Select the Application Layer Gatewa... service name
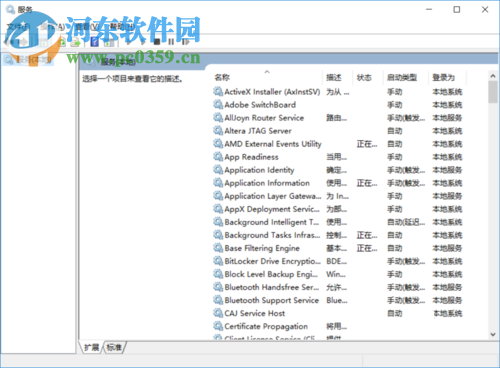This screenshot has height=368, width=500. [x=273, y=196]
